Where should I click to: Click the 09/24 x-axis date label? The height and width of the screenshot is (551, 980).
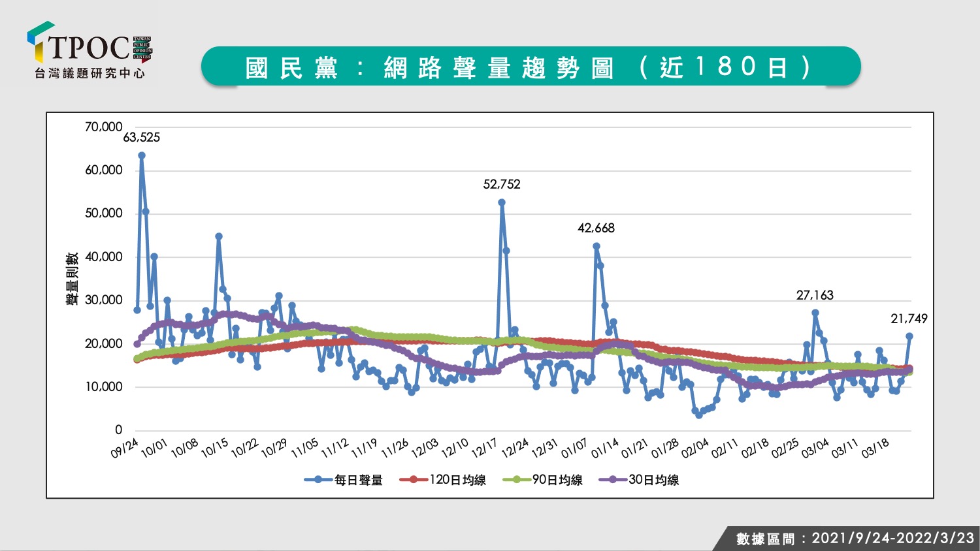(x=125, y=448)
